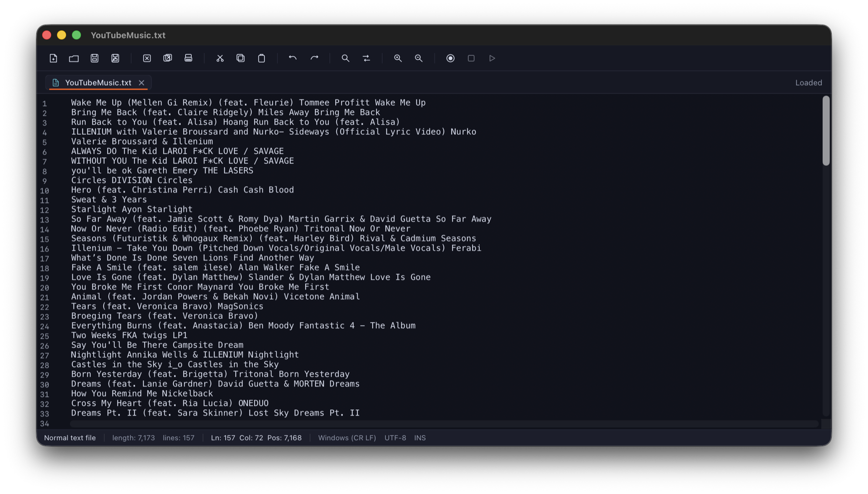Click the Copy icon
This screenshot has width=868, height=494.
point(241,58)
